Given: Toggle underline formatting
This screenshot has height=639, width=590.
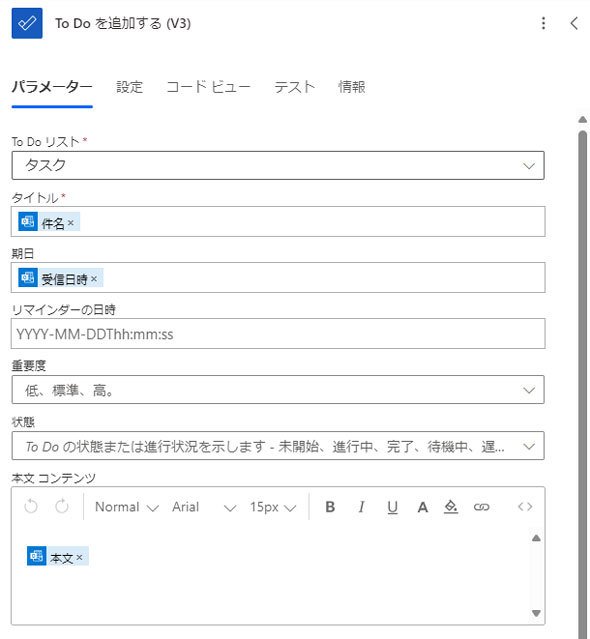Looking at the screenshot, I should [x=392, y=507].
